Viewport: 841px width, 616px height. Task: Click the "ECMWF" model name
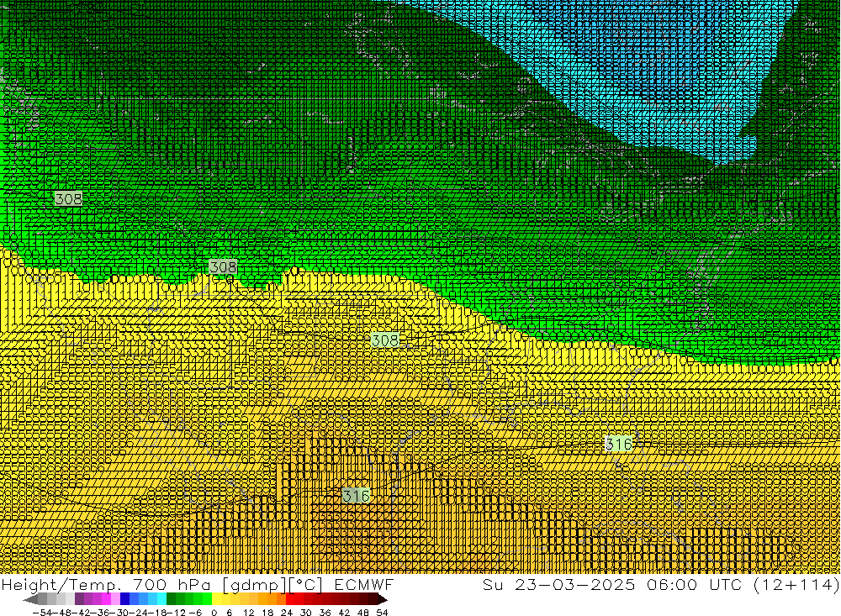click(364, 585)
